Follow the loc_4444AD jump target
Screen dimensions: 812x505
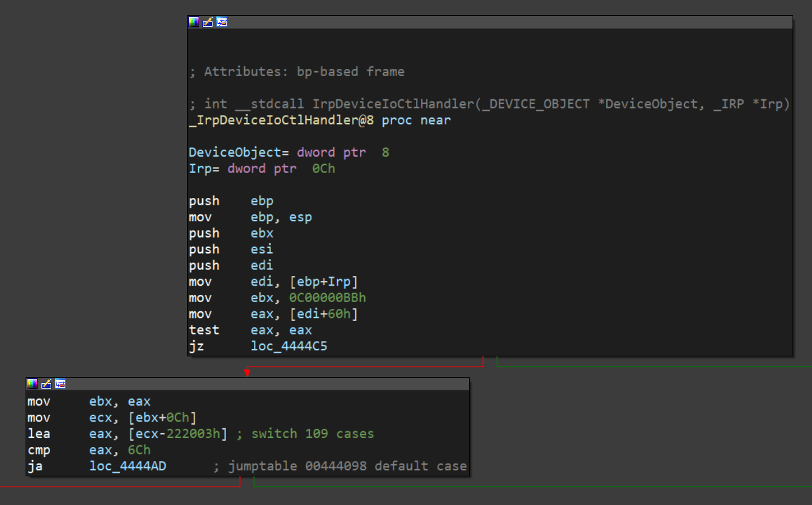[128, 466]
